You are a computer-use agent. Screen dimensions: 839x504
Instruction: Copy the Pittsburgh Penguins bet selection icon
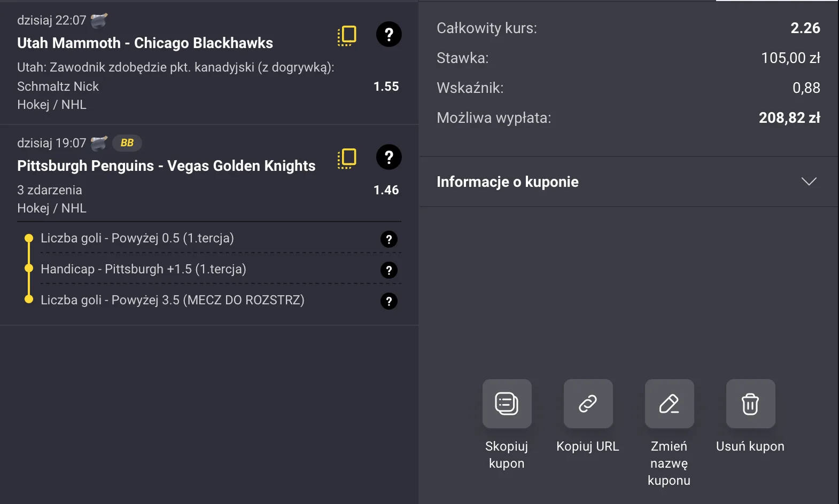pyautogui.click(x=346, y=157)
